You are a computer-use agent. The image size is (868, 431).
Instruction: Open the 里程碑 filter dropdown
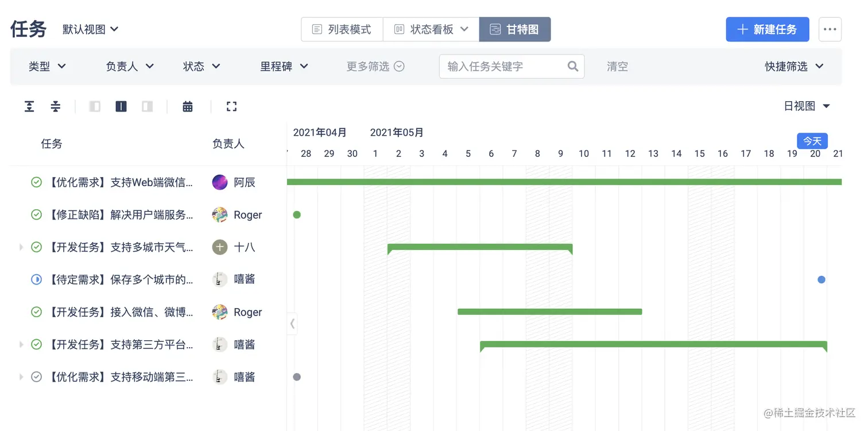point(284,67)
